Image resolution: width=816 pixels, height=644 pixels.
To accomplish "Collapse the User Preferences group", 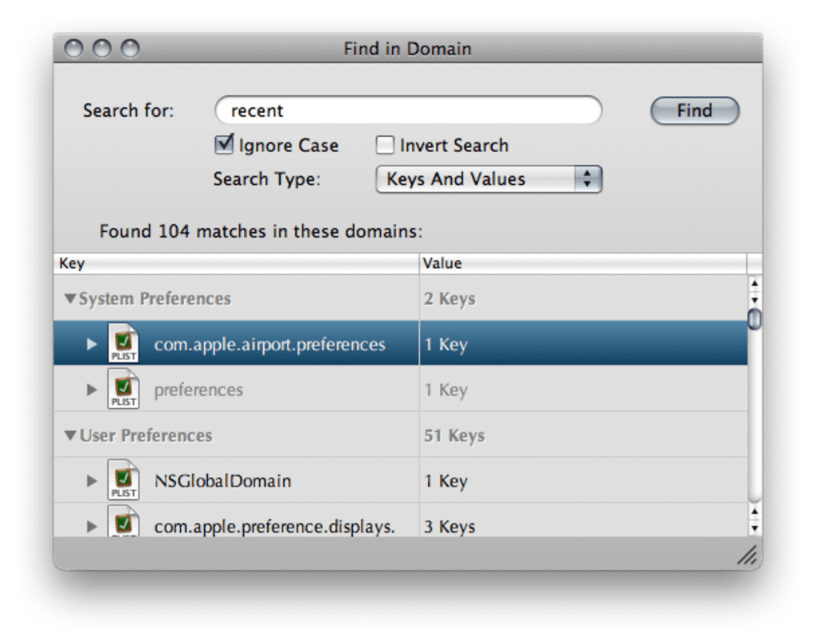I will point(70,436).
